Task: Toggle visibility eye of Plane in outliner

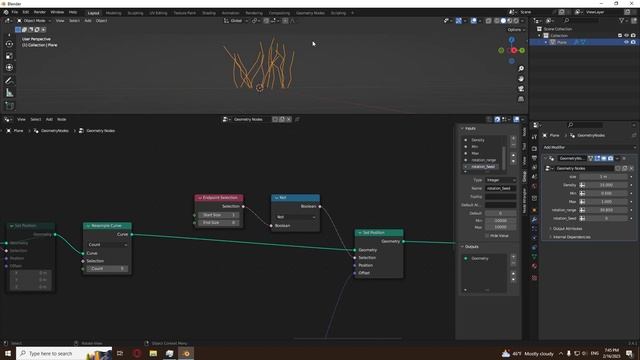Action: tap(626, 42)
